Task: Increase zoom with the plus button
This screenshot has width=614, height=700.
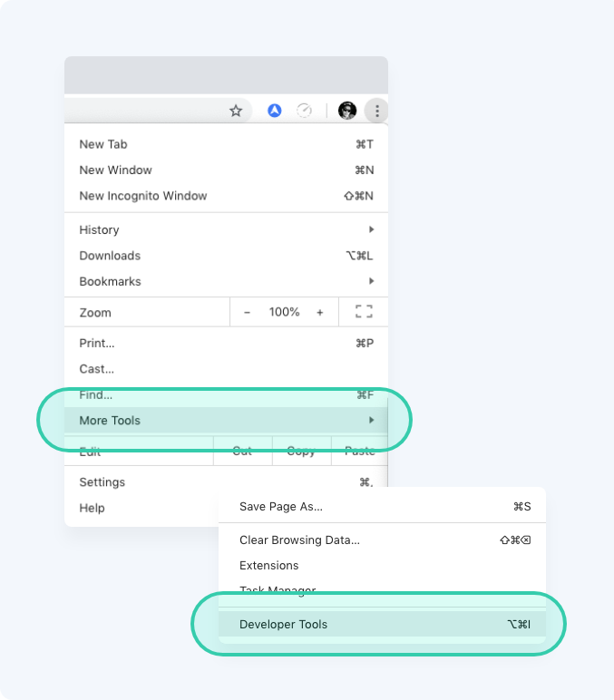Action: [320, 312]
